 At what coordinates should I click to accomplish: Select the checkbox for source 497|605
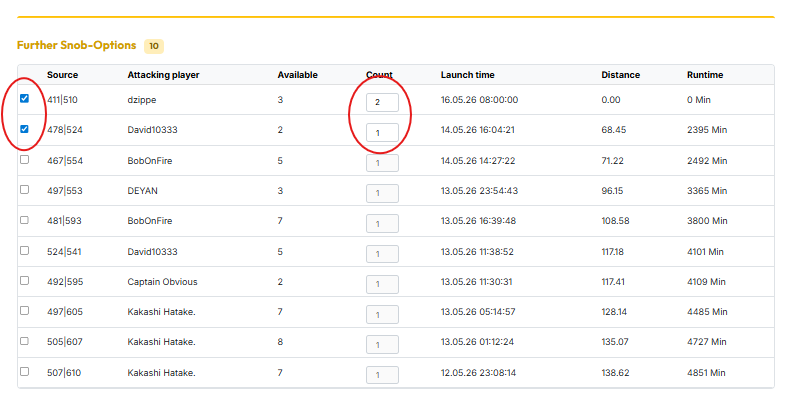point(24,311)
